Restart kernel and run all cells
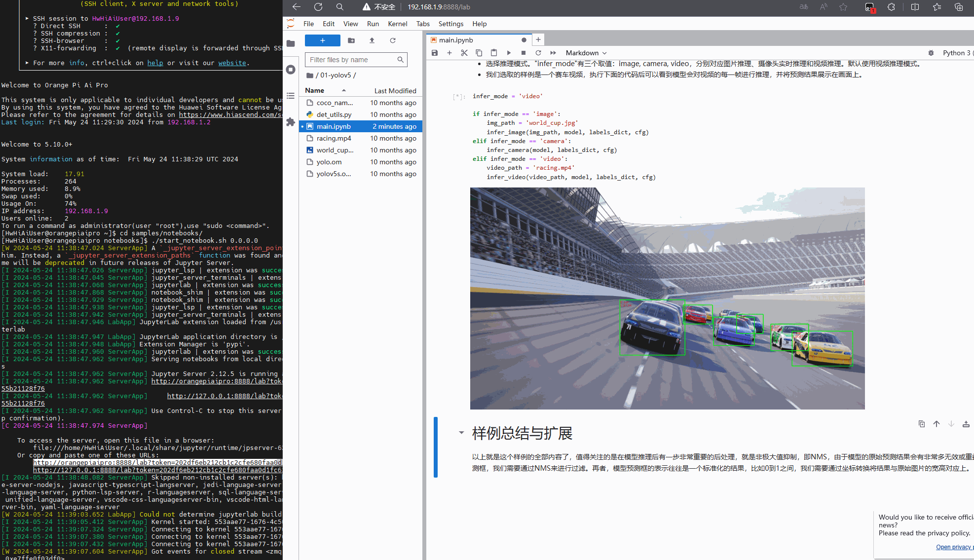 click(x=553, y=53)
